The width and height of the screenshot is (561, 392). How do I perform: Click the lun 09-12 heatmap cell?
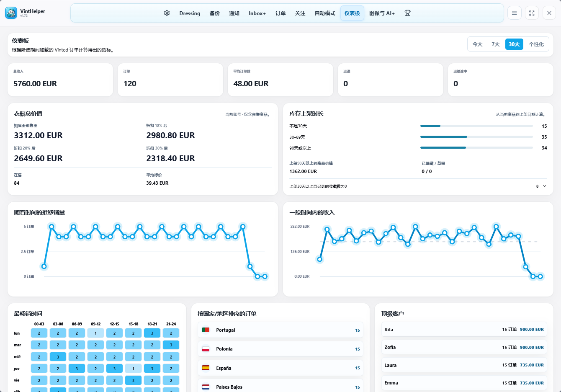point(95,333)
